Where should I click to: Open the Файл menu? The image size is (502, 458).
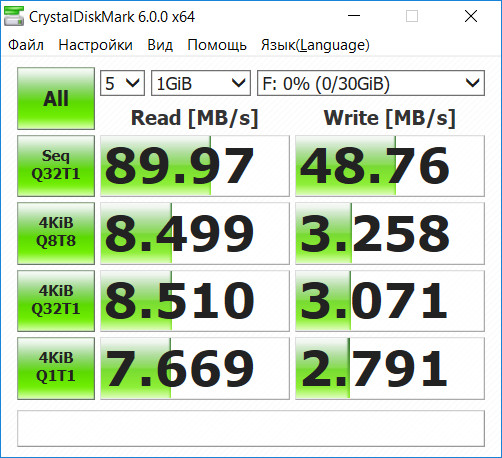pyautogui.click(x=26, y=45)
